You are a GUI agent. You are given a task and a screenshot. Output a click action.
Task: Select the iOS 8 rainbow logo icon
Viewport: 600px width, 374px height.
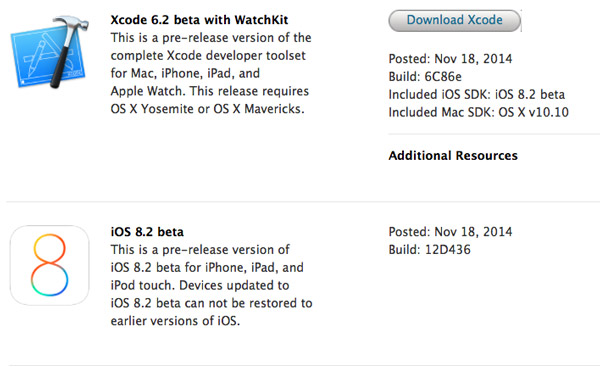49,265
